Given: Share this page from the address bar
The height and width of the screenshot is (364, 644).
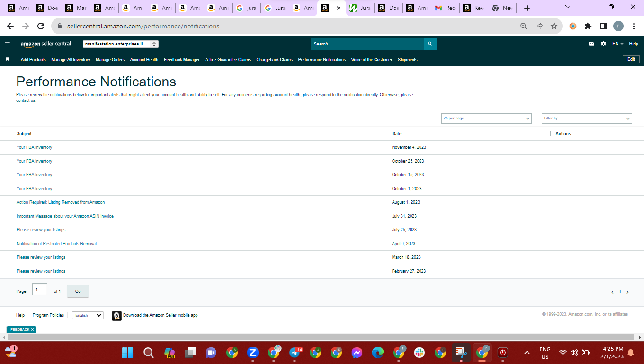Looking at the screenshot, I should pyautogui.click(x=539, y=27).
